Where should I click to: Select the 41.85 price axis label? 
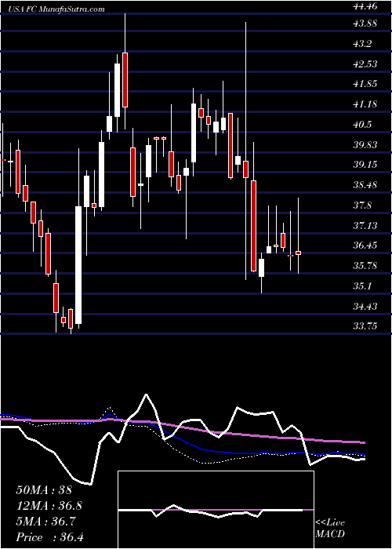[x=366, y=84]
